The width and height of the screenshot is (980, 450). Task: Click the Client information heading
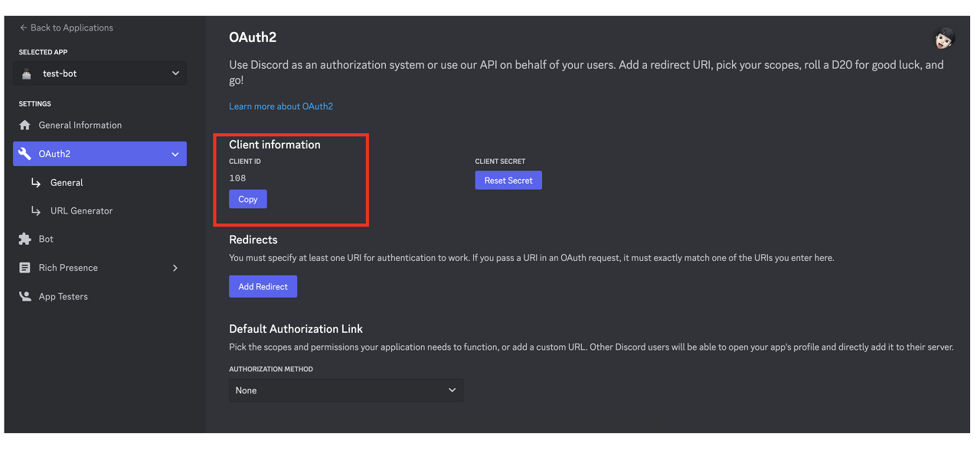pos(275,145)
